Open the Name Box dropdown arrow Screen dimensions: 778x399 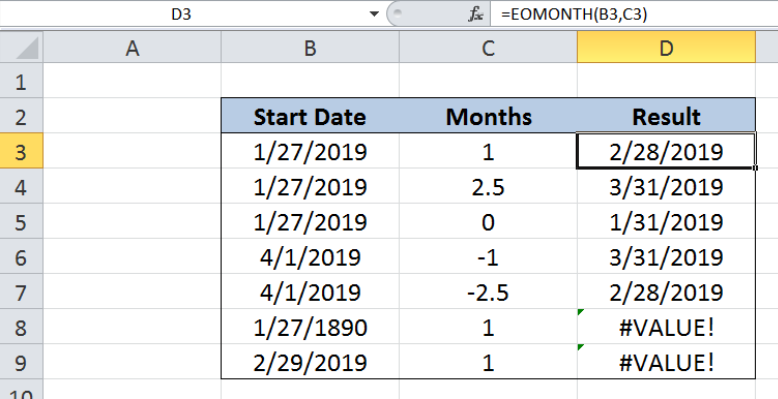click(x=375, y=15)
